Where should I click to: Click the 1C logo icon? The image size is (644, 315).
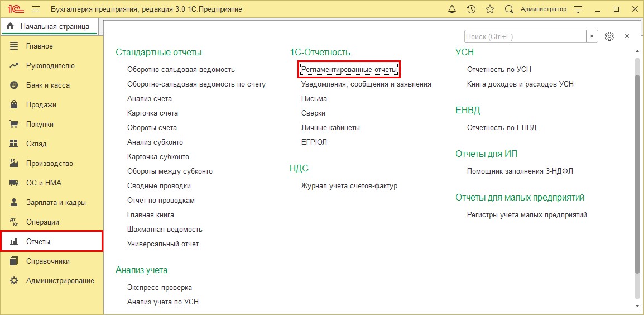click(x=17, y=9)
